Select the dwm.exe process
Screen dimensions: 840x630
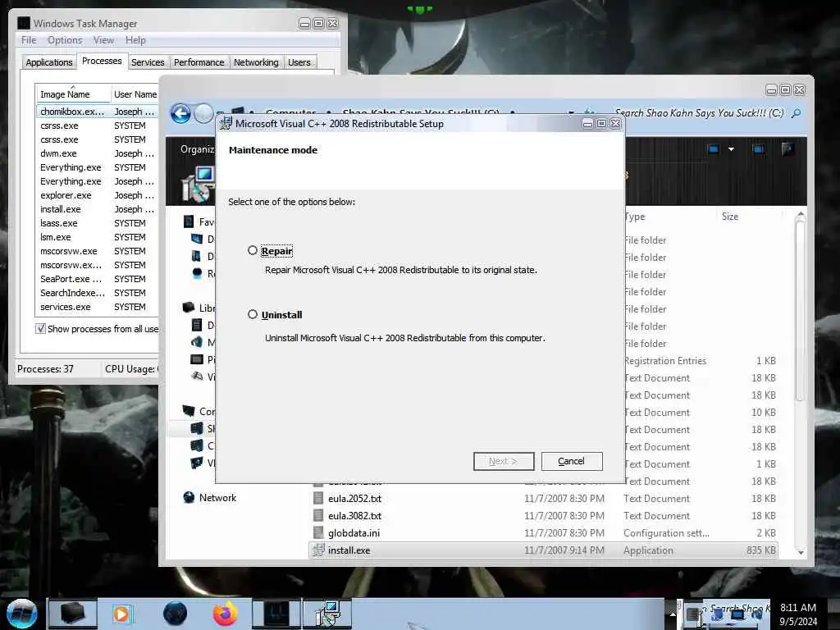(x=98, y=153)
